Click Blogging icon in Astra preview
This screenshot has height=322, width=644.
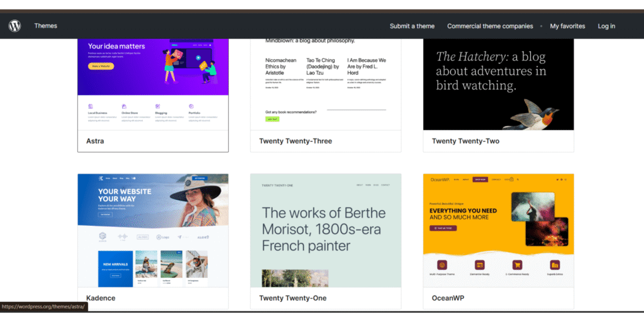pyautogui.click(x=158, y=106)
